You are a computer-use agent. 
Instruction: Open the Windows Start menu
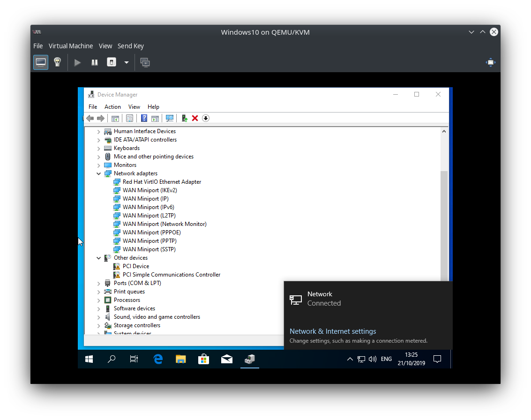89,359
